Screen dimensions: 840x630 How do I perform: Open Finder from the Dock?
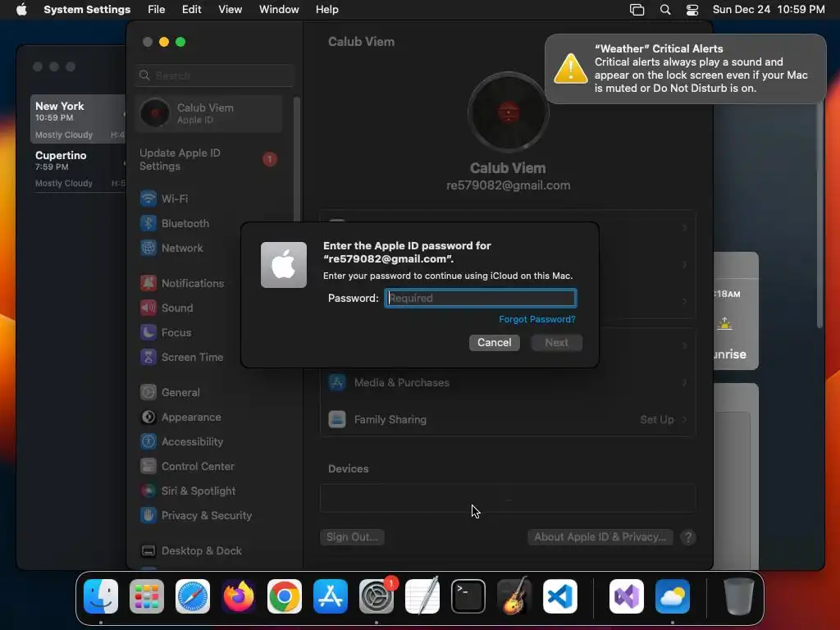[101, 596]
